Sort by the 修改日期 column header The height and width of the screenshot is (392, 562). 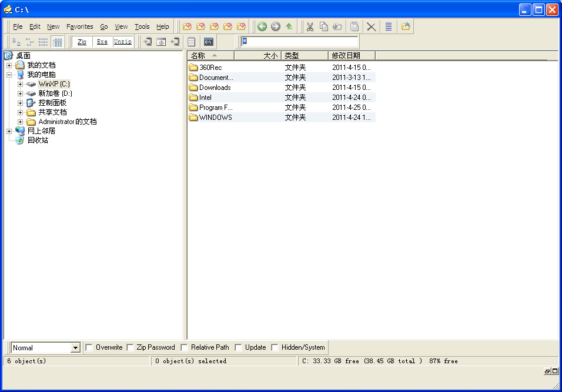[351, 55]
